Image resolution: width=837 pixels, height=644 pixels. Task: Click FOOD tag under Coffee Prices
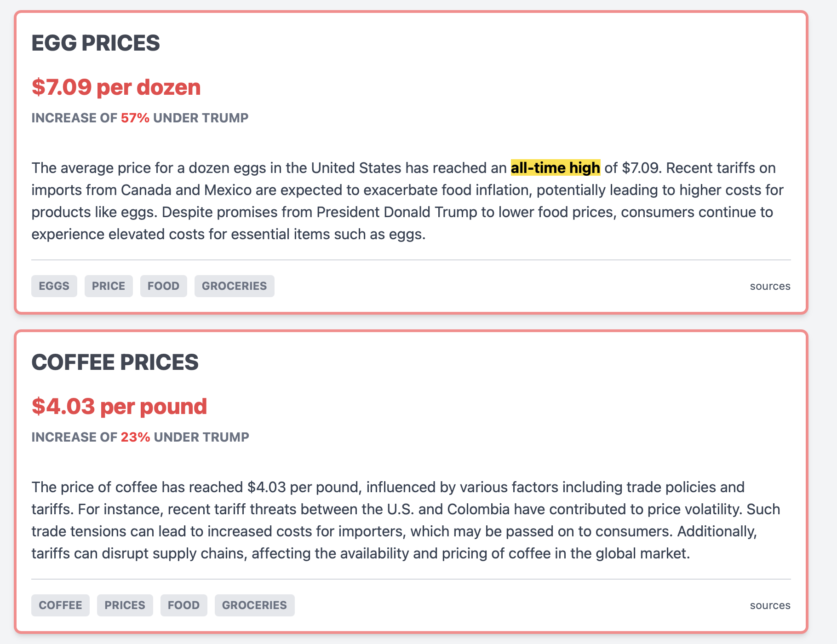(183, 605)
